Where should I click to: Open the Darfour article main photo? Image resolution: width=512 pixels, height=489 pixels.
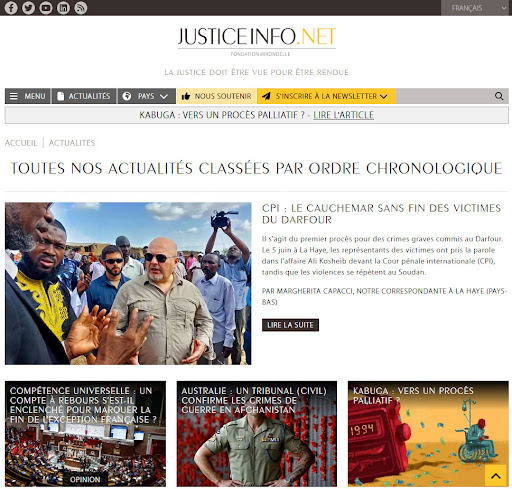click(128, 283)
